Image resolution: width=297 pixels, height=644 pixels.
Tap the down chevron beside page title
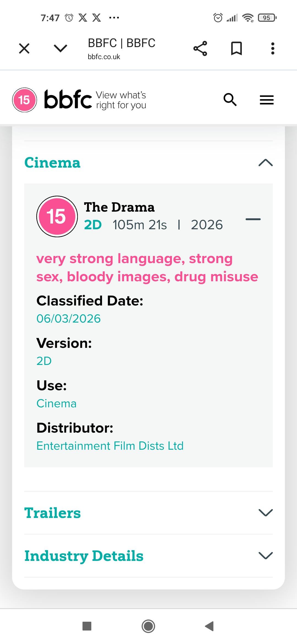(61, 49)
